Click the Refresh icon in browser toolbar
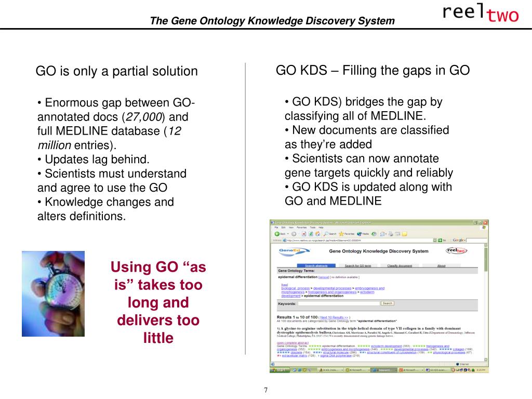This screenshot has width=532, height=399. point(311,234)
